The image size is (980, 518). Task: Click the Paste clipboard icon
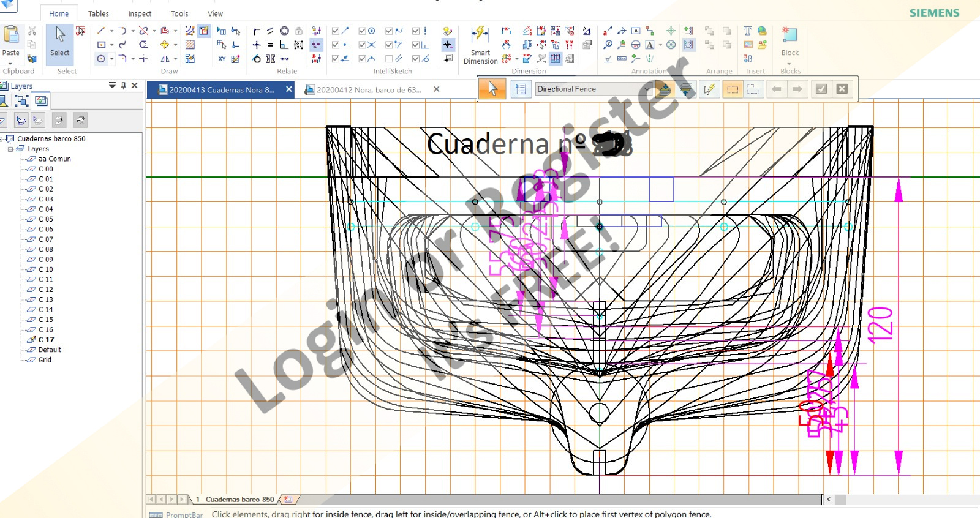click(11, 38)
